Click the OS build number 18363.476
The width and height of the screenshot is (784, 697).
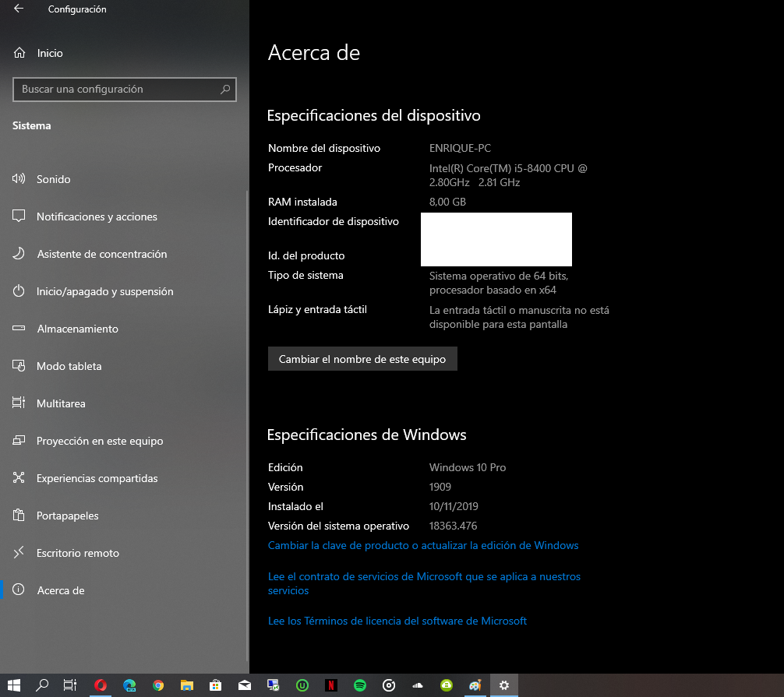pyautogui.click(x=453, y=526)
